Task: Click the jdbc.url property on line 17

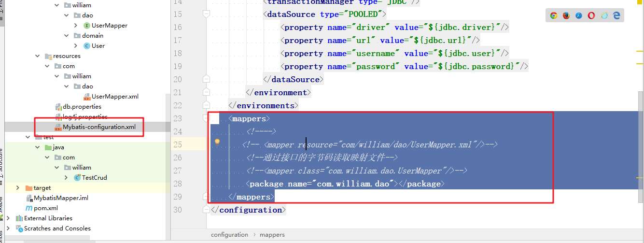Action: [380, 40]
